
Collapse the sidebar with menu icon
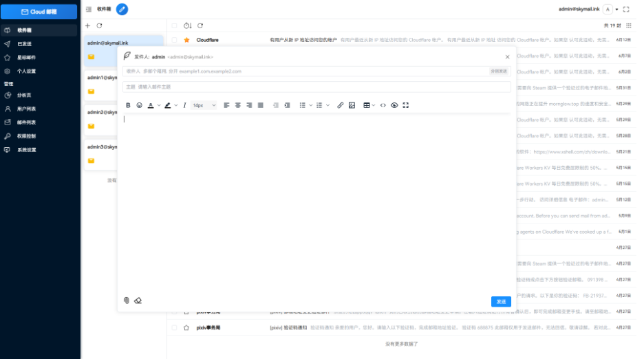tap(89, 9)
